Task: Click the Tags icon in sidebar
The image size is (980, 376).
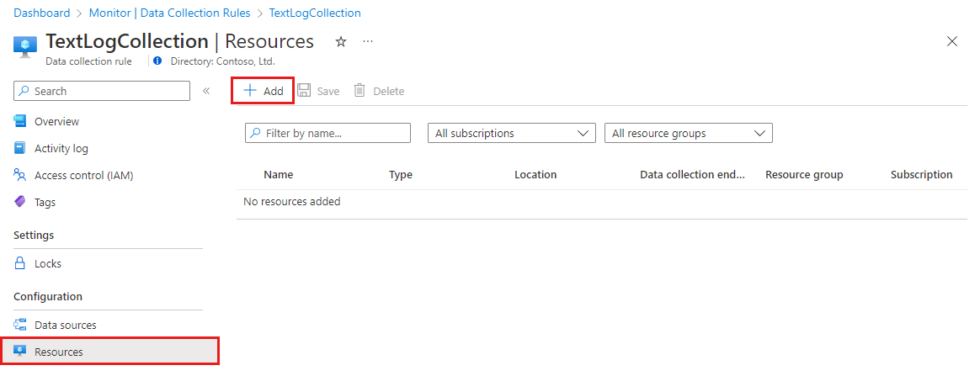Action: click(20, 202)
